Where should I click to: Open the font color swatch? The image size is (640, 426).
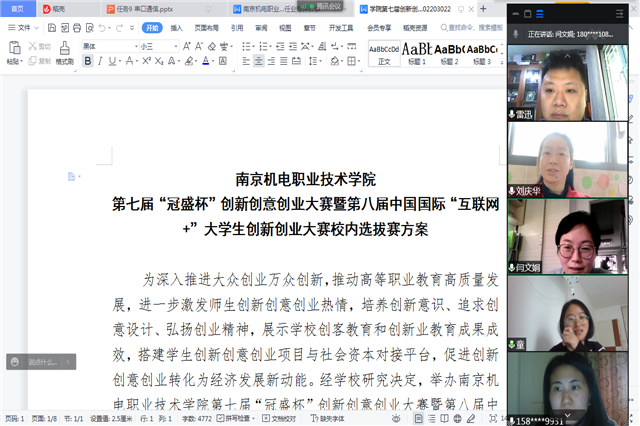(x=205, y=61)
